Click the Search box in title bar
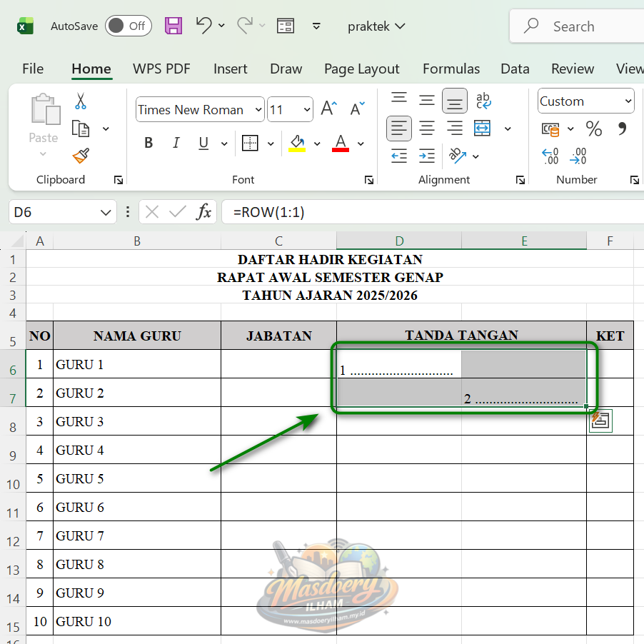The height and width of the screenshot is (644, 644). click(578, 26)
